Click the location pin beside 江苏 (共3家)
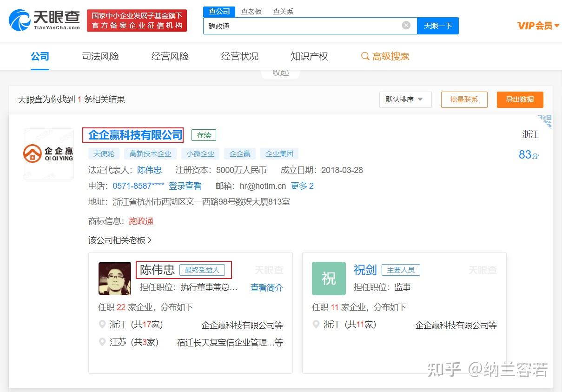Viewport: 562px width, 392px height. (x=102, y=343)
